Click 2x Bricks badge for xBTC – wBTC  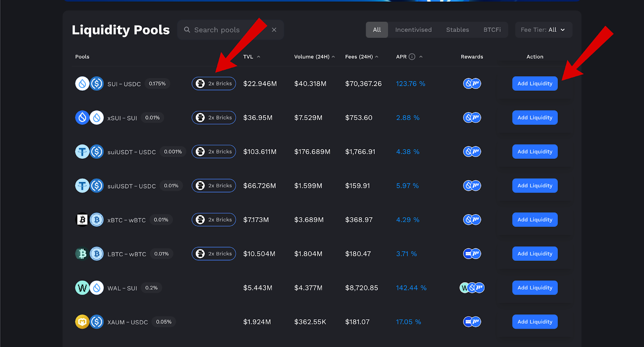pos(214,220)
